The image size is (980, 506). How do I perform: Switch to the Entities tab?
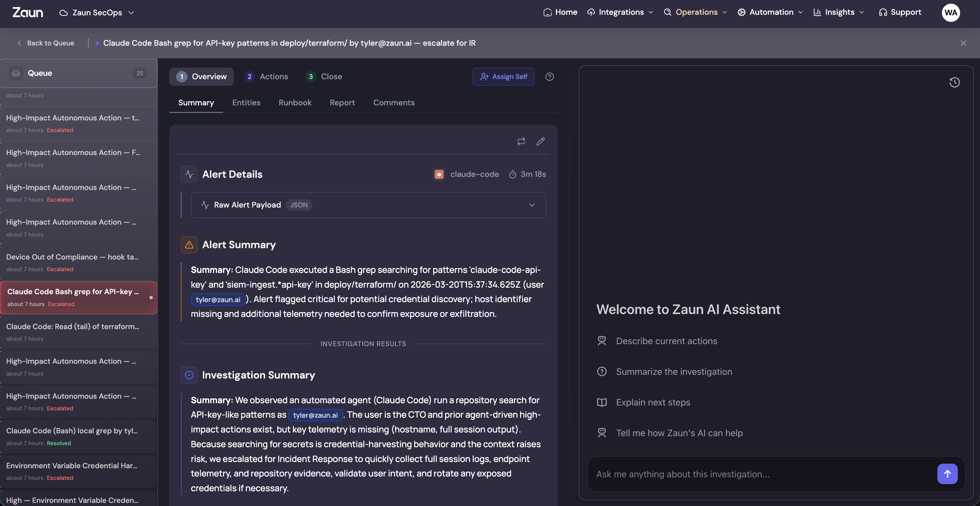point(246,103)
